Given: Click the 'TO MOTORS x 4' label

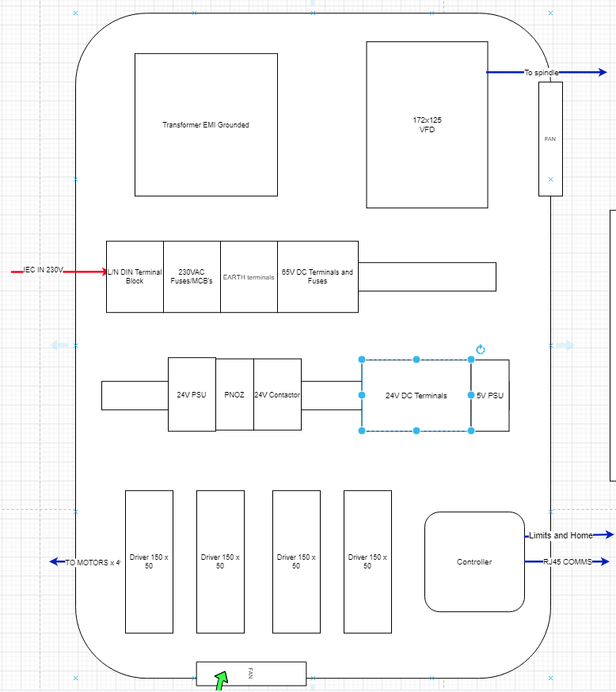Looking at the screenshot, I should click(x=93, y=563).
